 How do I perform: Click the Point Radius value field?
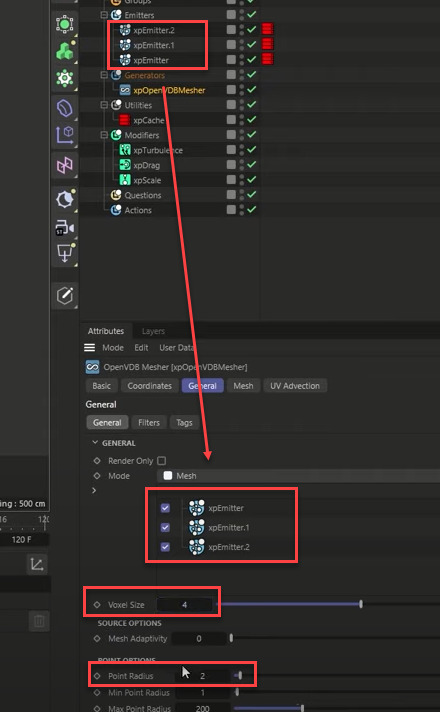(203, 676)
